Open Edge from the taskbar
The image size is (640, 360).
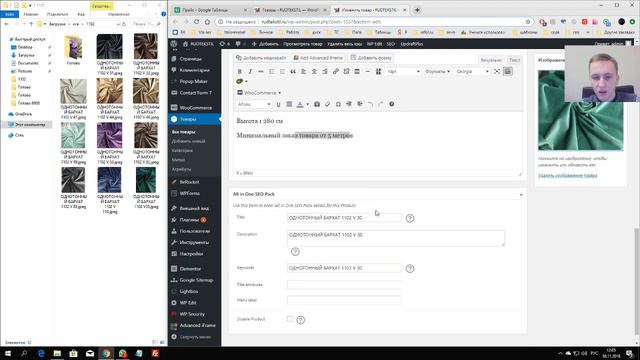(x=41, y=353)
